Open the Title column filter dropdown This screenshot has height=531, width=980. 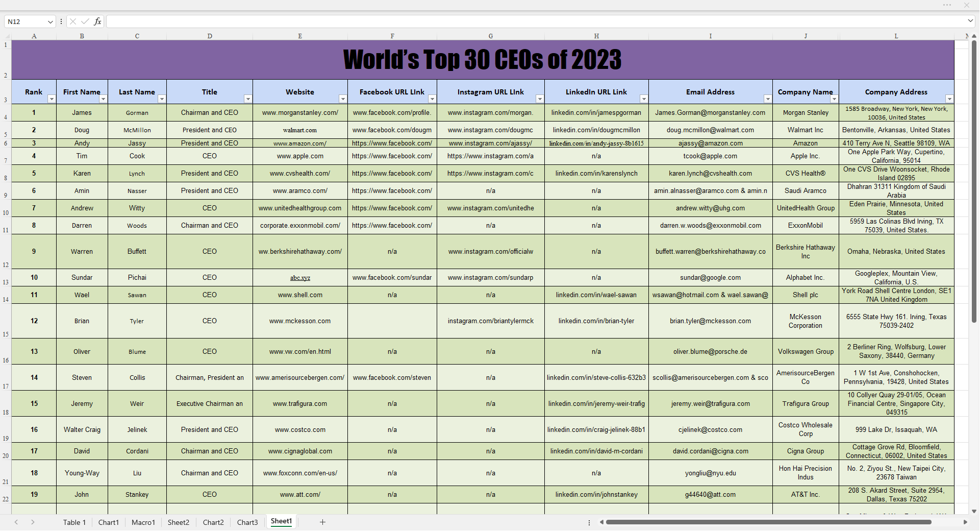pyautogui.click(x=248, y=99)
